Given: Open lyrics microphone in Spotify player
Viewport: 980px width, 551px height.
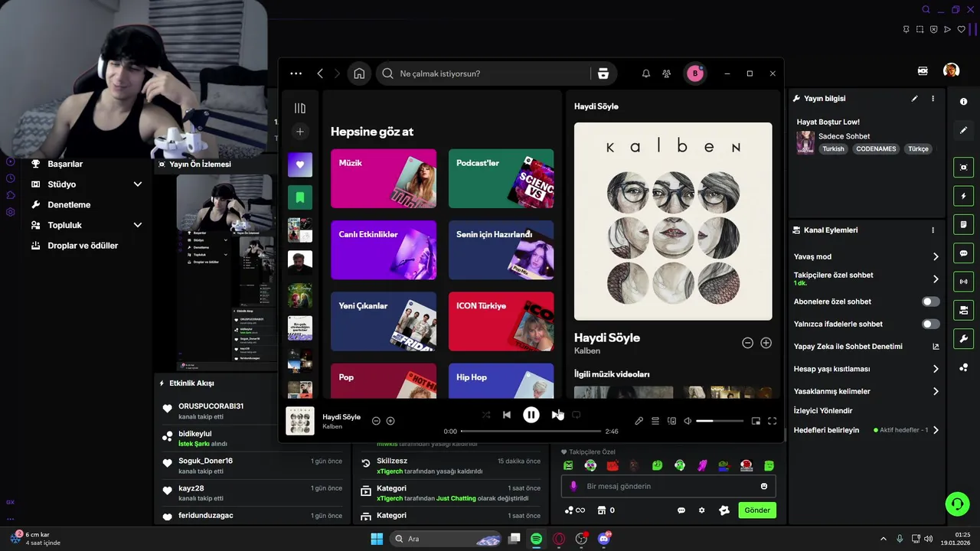Looking at the screenshot, I should pyautogui.click(x=639, y=421).
